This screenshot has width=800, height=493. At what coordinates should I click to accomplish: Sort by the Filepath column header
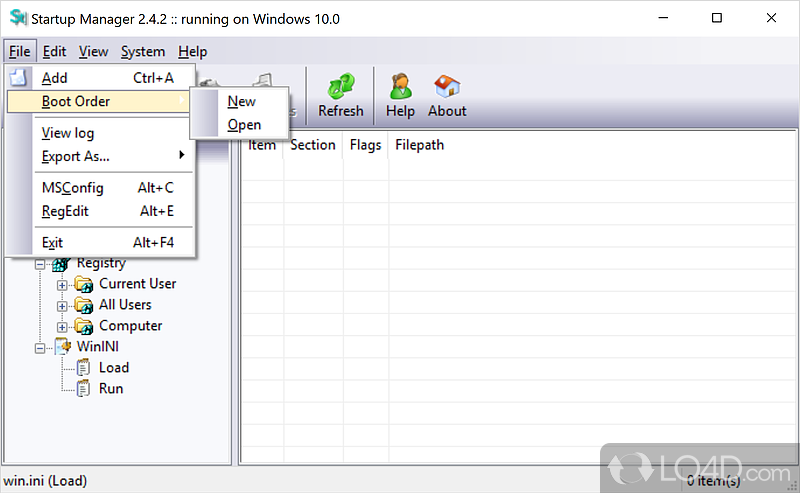pyautogui.click(x=419, y=145)
